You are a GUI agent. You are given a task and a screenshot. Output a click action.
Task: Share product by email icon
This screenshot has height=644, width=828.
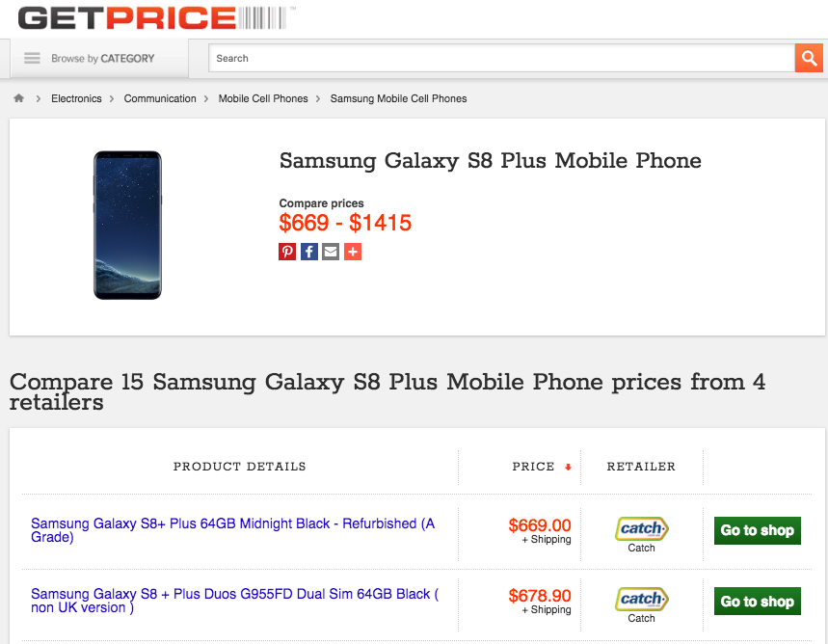click(x=331, y=252)
